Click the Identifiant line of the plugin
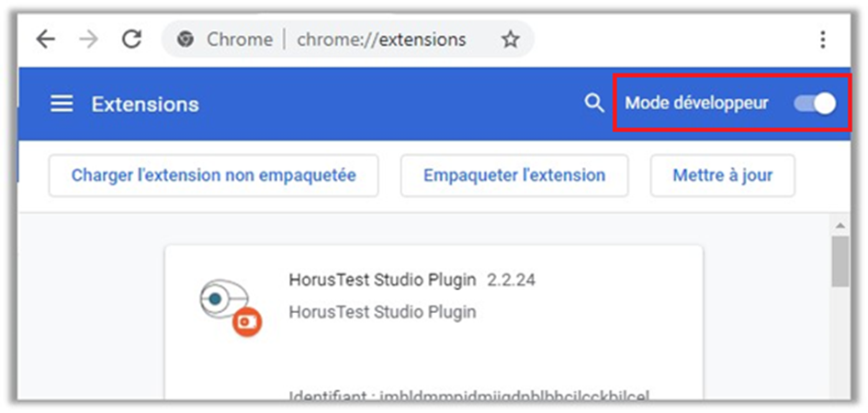The image size is (868, 413). pyautogui.click(x=468, y=397)
